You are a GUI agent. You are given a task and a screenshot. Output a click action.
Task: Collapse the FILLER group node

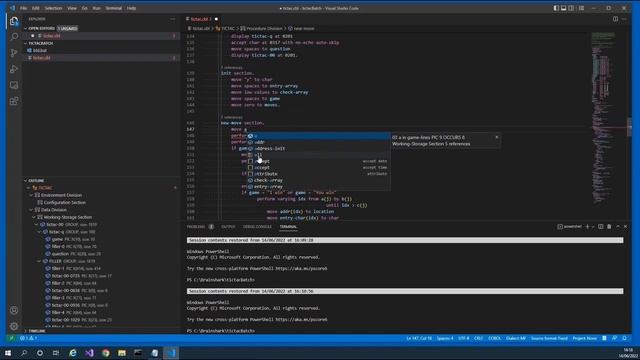(x=39, y=261)
